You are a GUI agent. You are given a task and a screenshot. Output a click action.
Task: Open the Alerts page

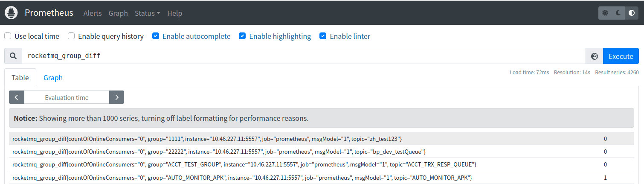[93, 13]
